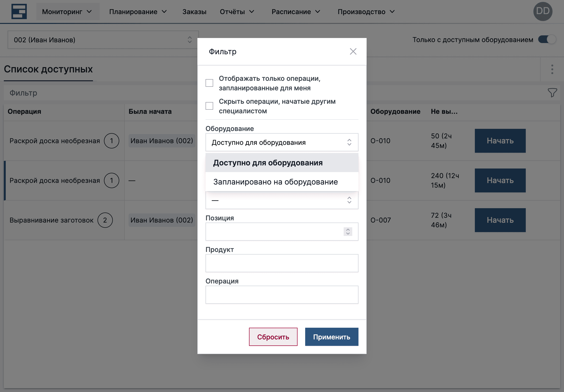The width and height of the screenshot is (564, 392).
Task: Enable Отображать только операции, запланированные для меня
Action: click(209, 83)
